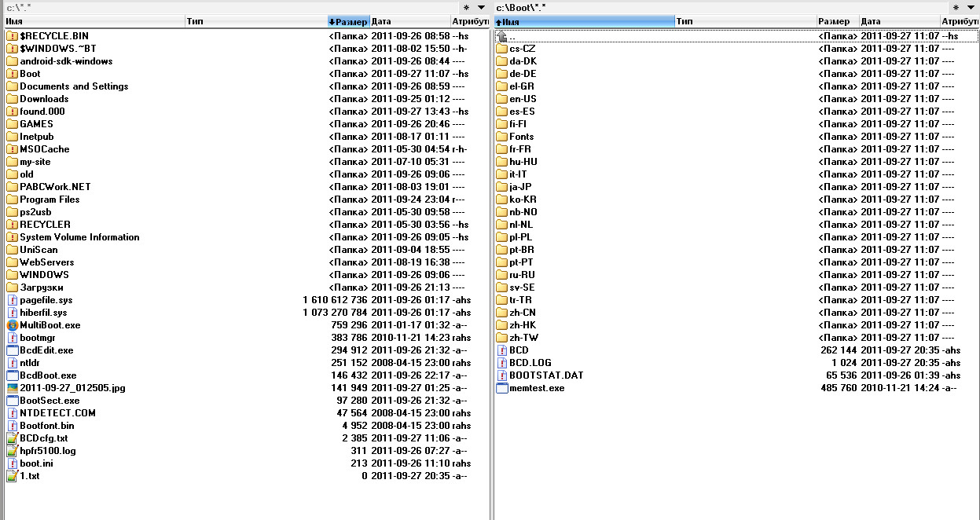Screen dimensions: 980x520
Task: Click the ru-RU folder icon
Action: tap(503, 275)
